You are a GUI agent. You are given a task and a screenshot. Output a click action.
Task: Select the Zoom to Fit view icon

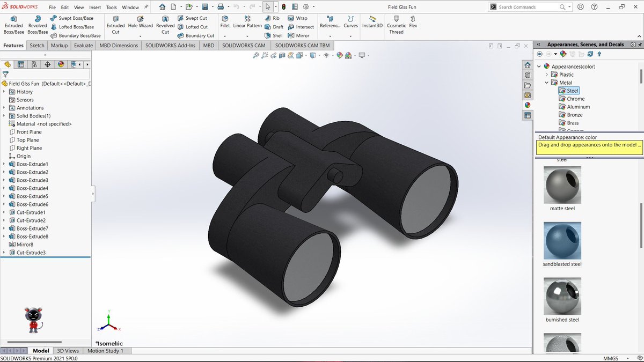point(256,55)
